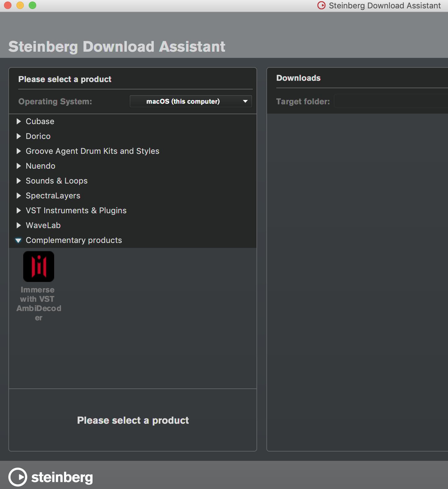Select the Cubase tree row
The image size is (448, 489).
(x=133, y=121)
